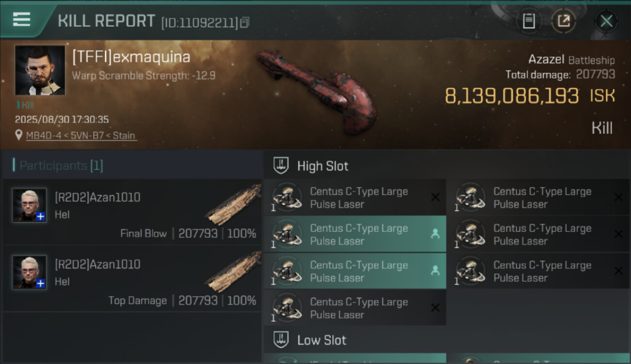Click the bottom-left Pulse Laser module icon
Viewport: 631px width, 364px height.
[287, 308]
